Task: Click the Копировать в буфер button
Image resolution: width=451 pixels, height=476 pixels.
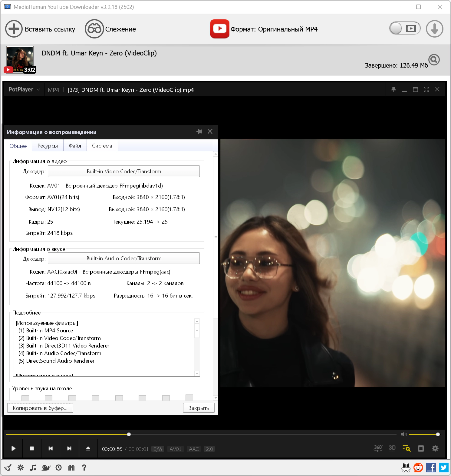Action: pyautogui.click(x=40, y=408)
